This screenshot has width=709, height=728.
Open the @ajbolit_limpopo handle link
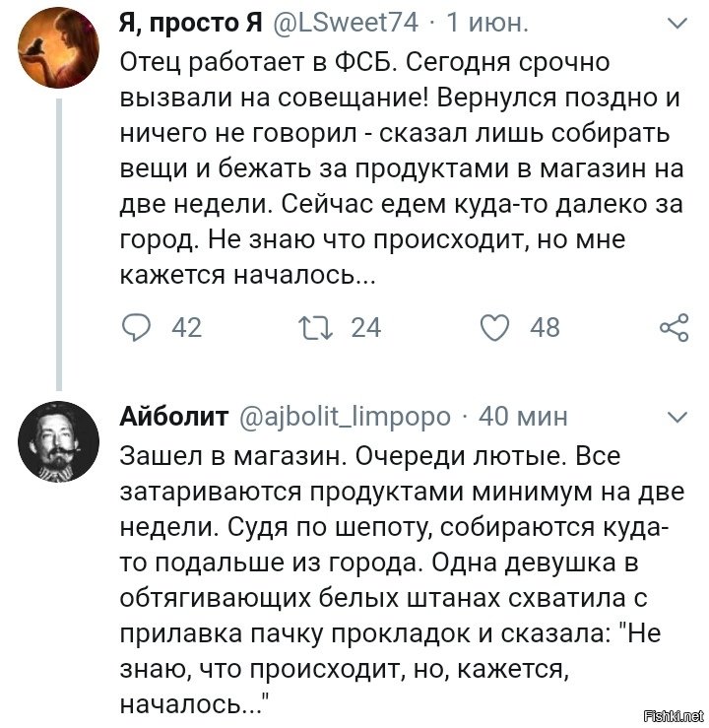pyautogui.click(x=346, y=417)
